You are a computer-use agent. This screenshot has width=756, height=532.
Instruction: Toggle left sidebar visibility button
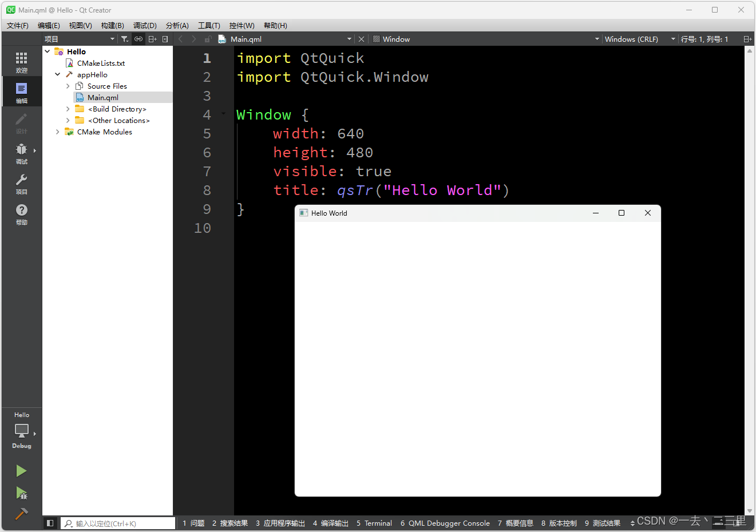50,523
